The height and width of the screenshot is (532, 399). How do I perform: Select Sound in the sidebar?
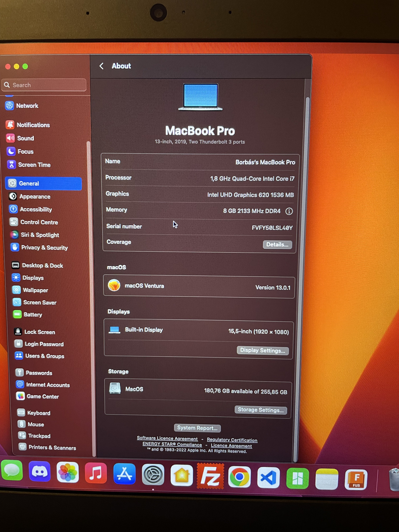[x=20, y=138]
